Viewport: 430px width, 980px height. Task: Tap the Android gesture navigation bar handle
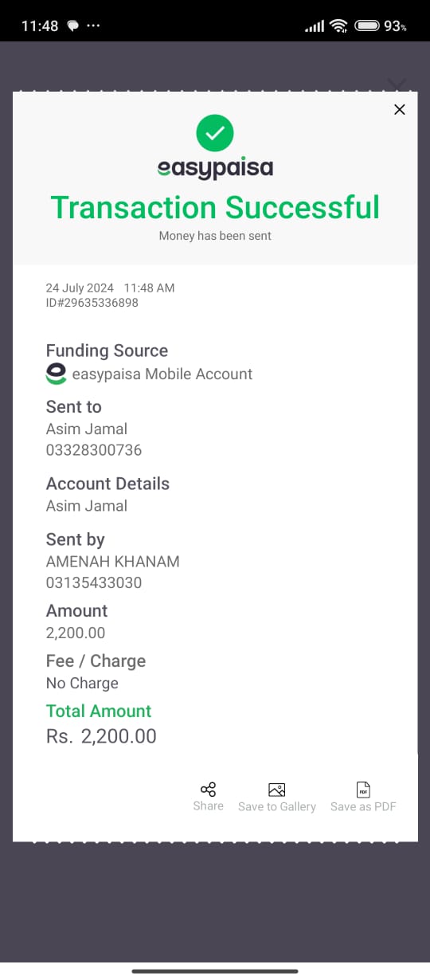click(215, 971)
